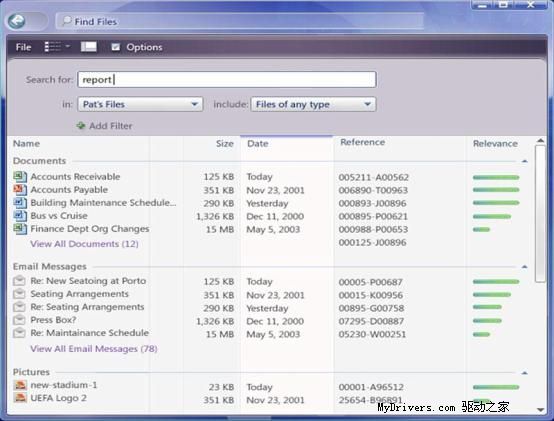This screenshot has width=554, height=421.
Task: Select the Accounts Payable presentation icon
Action: 20,190
